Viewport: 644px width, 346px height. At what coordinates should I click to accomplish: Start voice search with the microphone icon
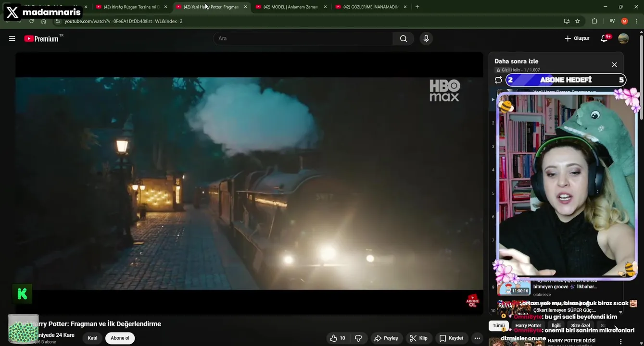[x=426, y=38]
